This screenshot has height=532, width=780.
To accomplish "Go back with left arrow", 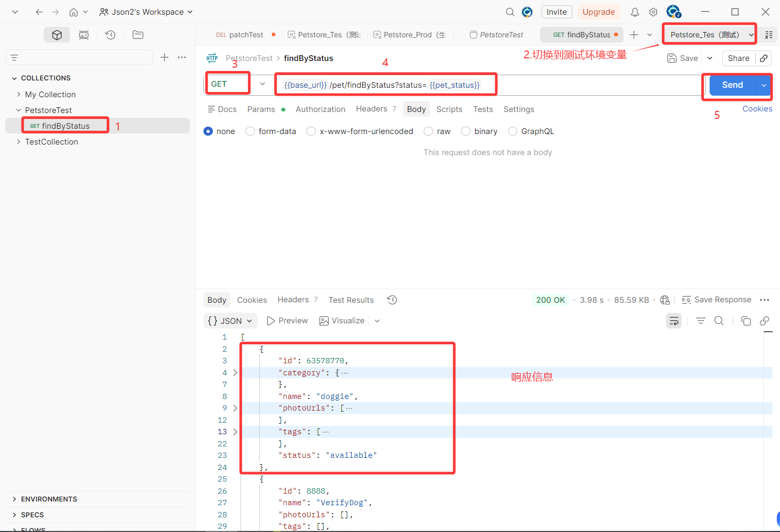I will coord(39,12).
